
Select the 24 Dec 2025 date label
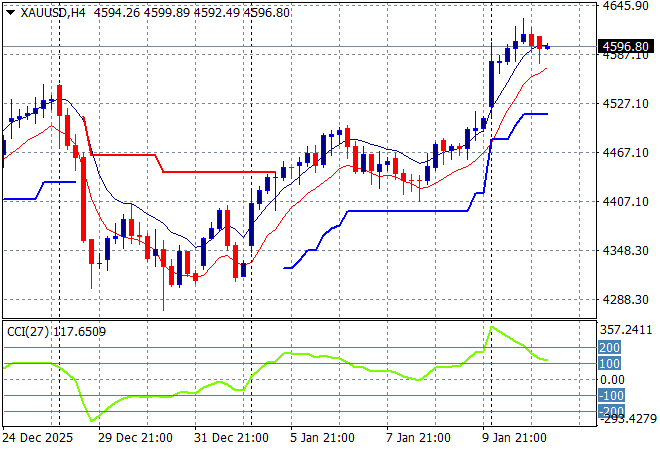point(40,437)
